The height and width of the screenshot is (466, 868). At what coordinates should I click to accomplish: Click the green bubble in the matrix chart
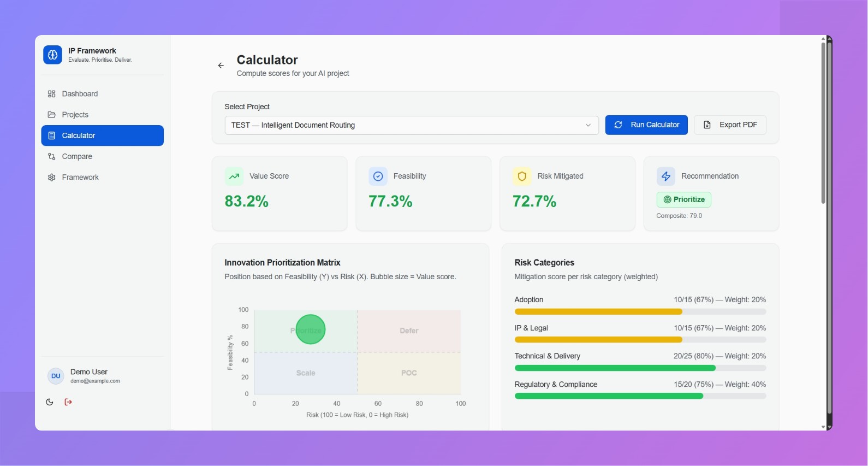coord(311,329)
